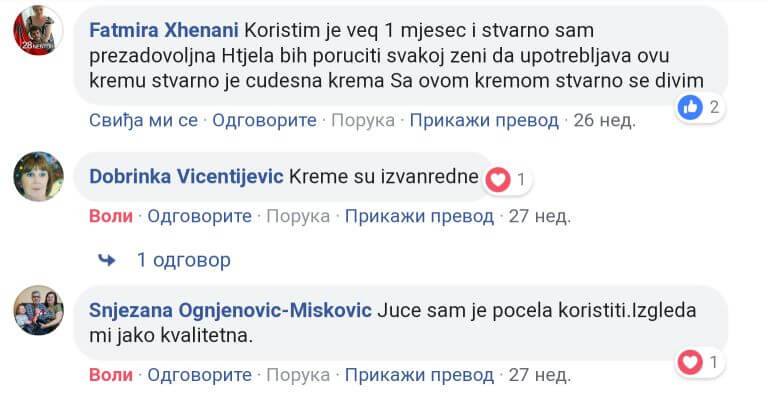Reply to Snjezana's comment via "Одговорите"

click(x=200, y=375)
